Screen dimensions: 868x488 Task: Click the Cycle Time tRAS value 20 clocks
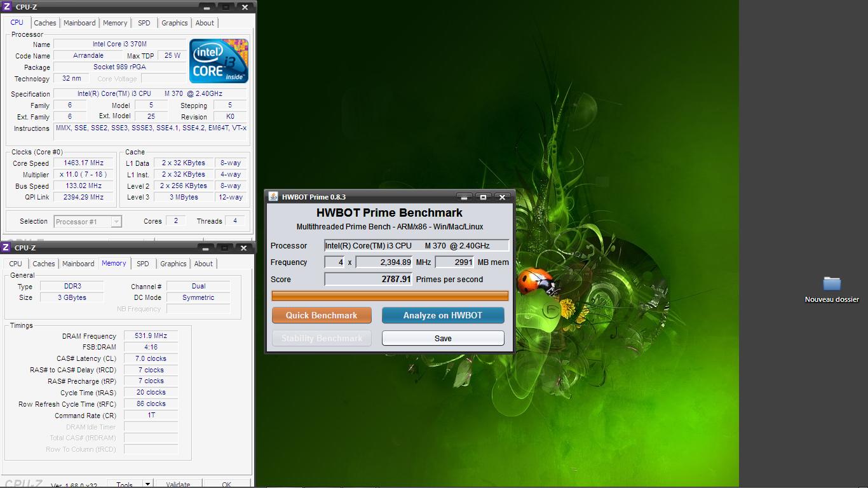pyautogui.click(x=151, y=392)
